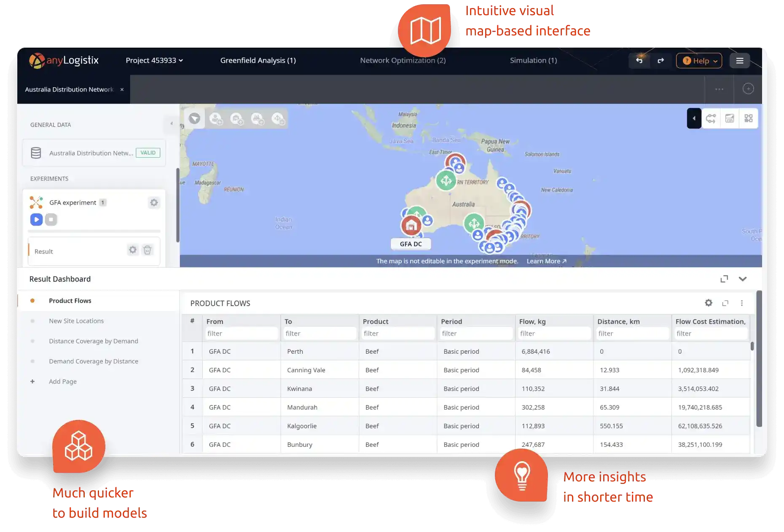Delete the Result with the trash icon

(147, 250)
